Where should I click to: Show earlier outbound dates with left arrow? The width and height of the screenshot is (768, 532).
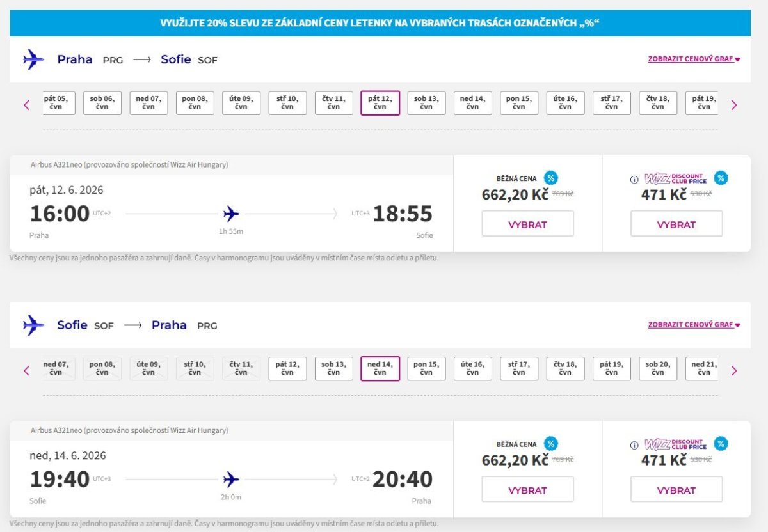[26, 105]
